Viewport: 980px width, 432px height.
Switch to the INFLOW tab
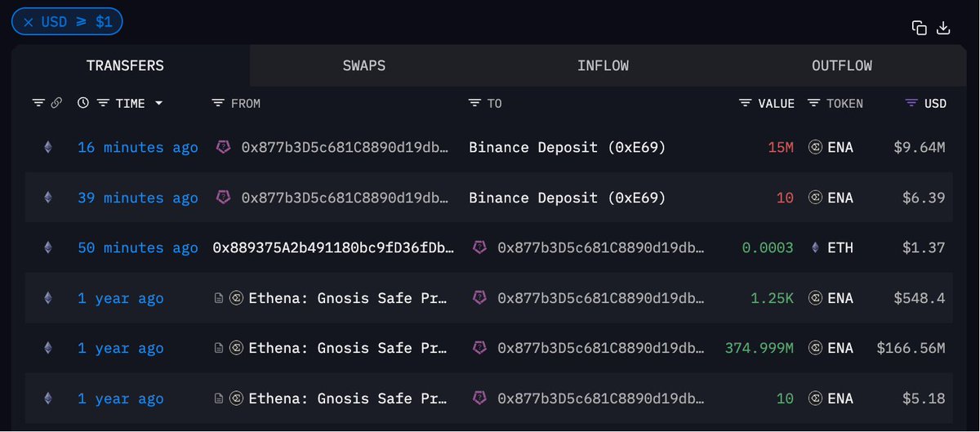(x=603, y=65)
